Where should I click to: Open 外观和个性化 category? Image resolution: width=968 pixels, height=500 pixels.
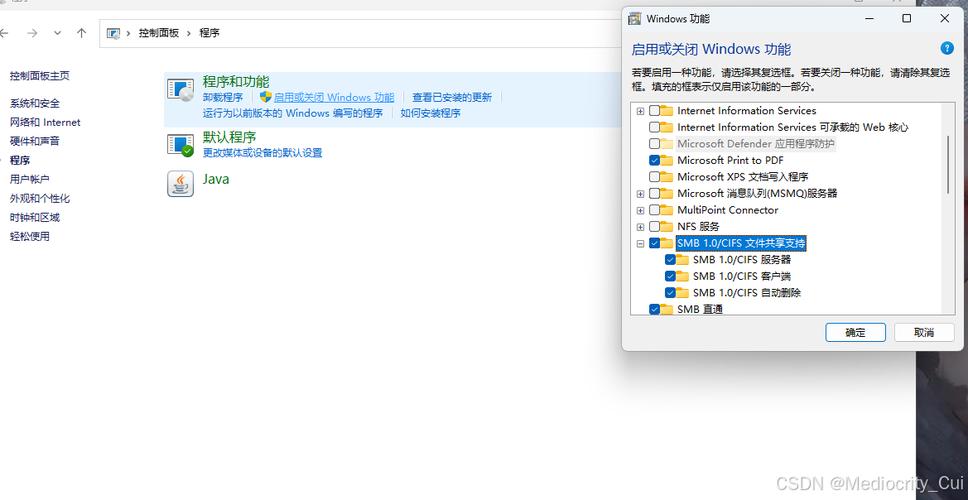tap(40, 198)
